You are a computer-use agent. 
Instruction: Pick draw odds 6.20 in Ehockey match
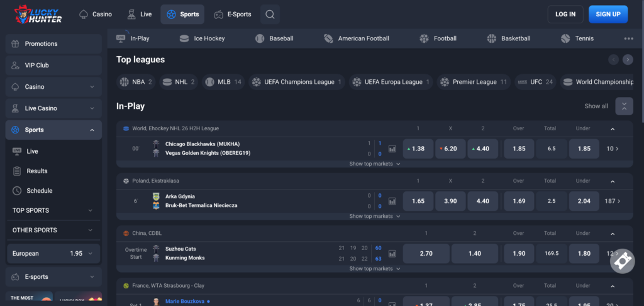tap(450, 149)
